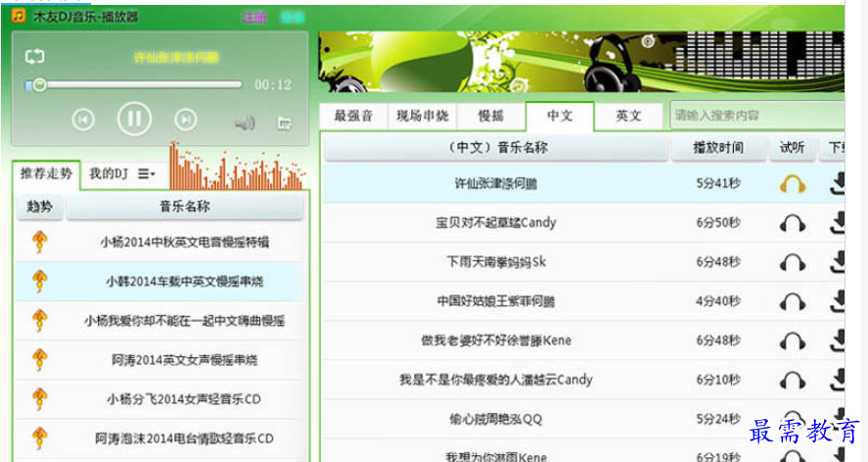The image size is (868, 462).
Task: Click the 试听 column header
Action: [x=793, y=148]
